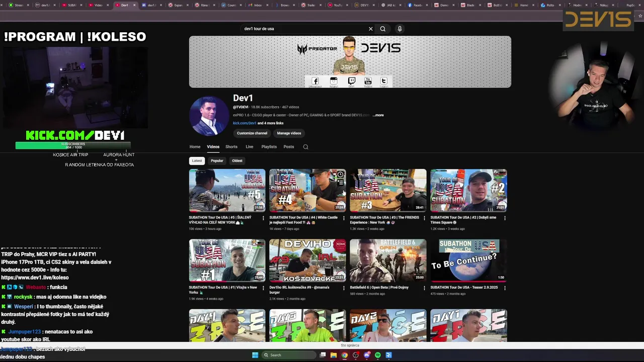Open options for Dev1ho IRL koštovačka video
This screenshot has width=644, height=362.
pos(344,288)
